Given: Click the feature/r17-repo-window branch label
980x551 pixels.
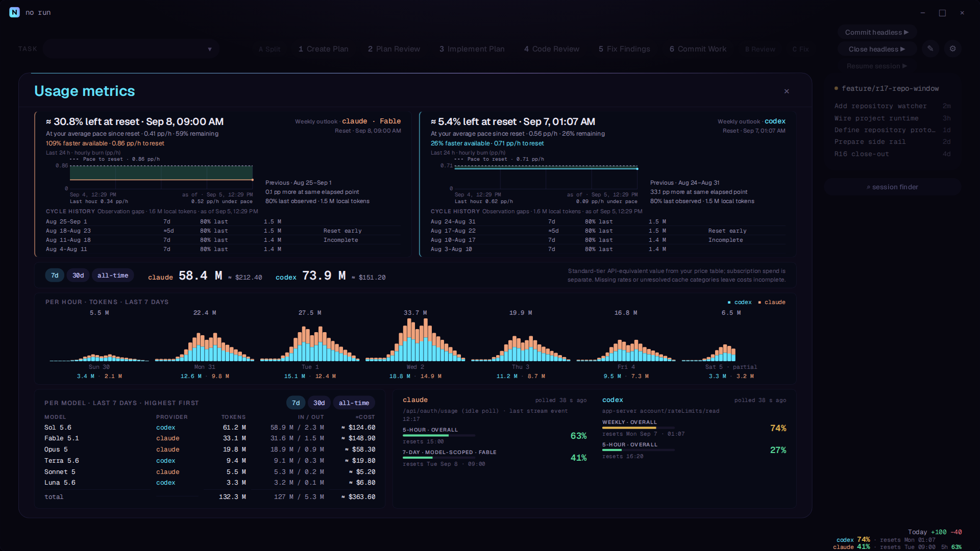Looking at the screenshot, I should 890,89.
